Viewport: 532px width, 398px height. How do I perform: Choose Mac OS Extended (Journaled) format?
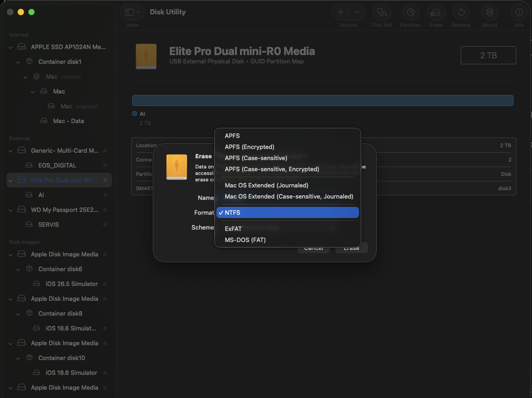coord(287,185)
